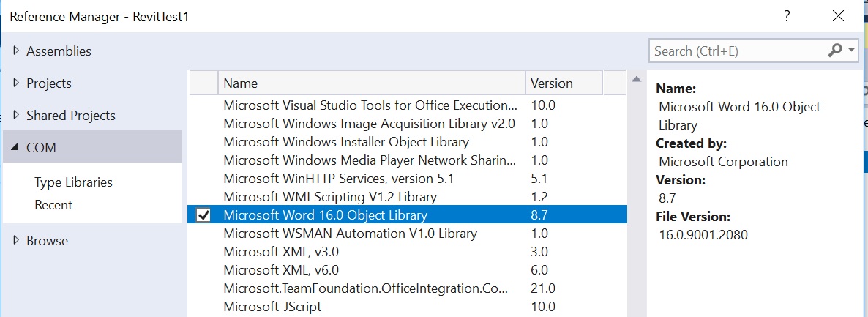
Task: Select Type Libraries under COM
Action: click(x=73, y=182)
